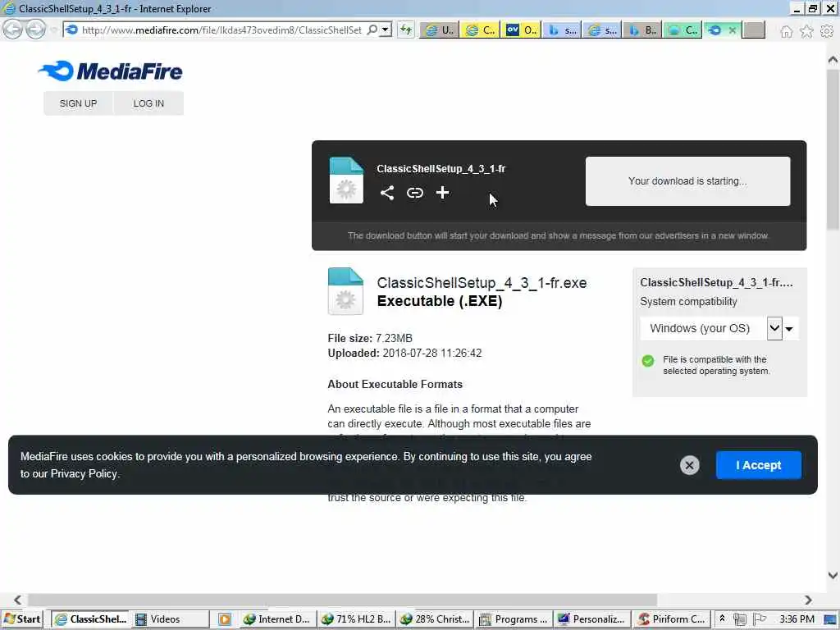Switch to the 28% Christ... download taskbar item
The height and width of the screenshot is (630, 840).
tap(435, 619)
